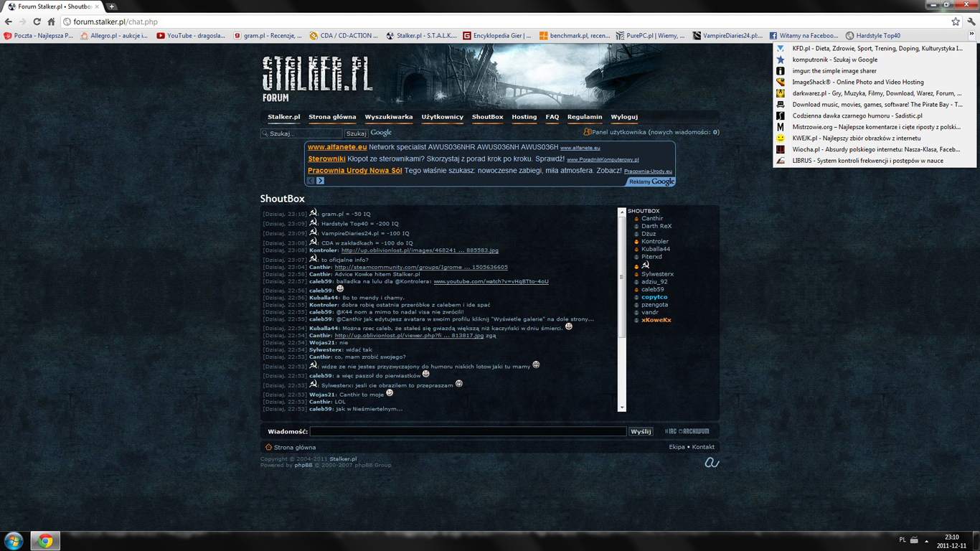The width and height of the screenshot is (980, 551).
Task: Open the KWEJK.pl overflow bookmark
Action: [874, 138]
